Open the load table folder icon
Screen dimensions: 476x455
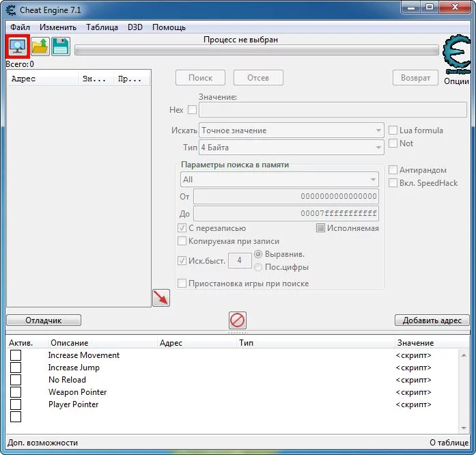(x=40, y=46)
